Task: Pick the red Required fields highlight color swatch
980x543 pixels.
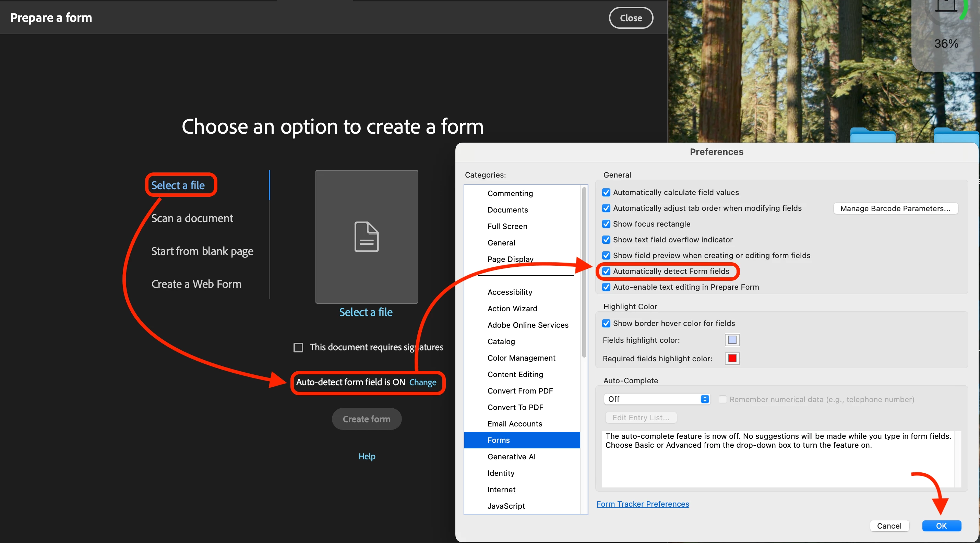Action: pos(732,358)
